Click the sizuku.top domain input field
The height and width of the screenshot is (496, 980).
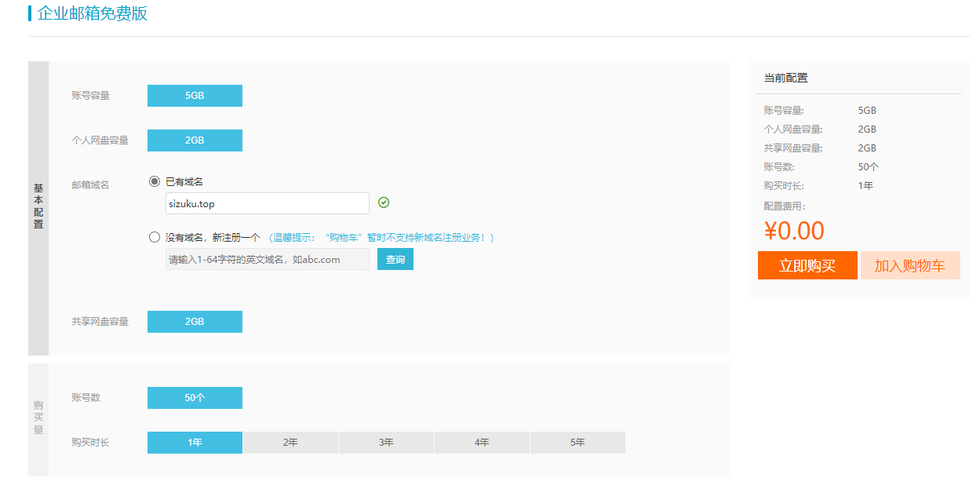(x=267, y=203)
